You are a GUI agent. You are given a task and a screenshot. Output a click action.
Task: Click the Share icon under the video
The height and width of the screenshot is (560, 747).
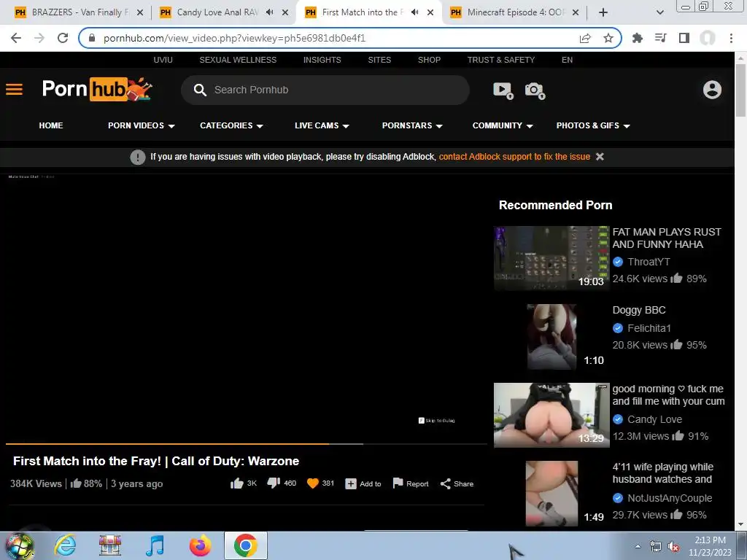(446, 484)
